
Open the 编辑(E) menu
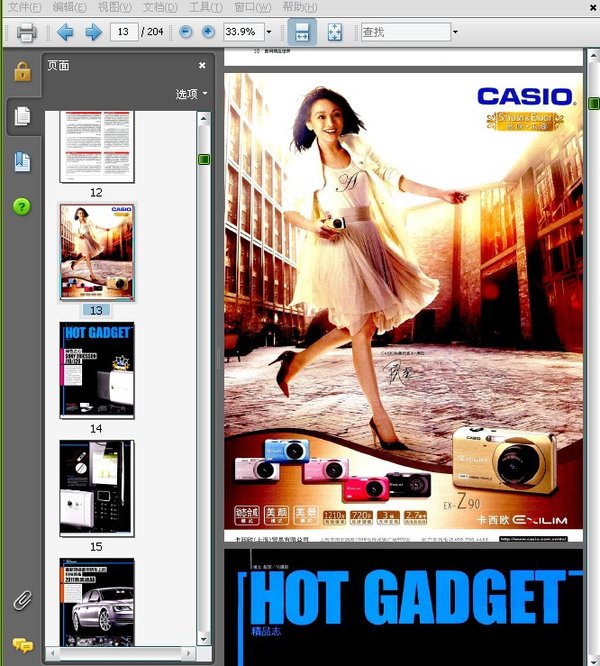[70, 7]
